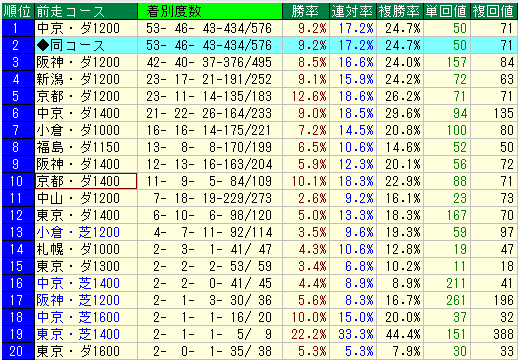Screen dimensions: 518x360
Task: Select the 着別度数 column header
Action: pos(210,11)
